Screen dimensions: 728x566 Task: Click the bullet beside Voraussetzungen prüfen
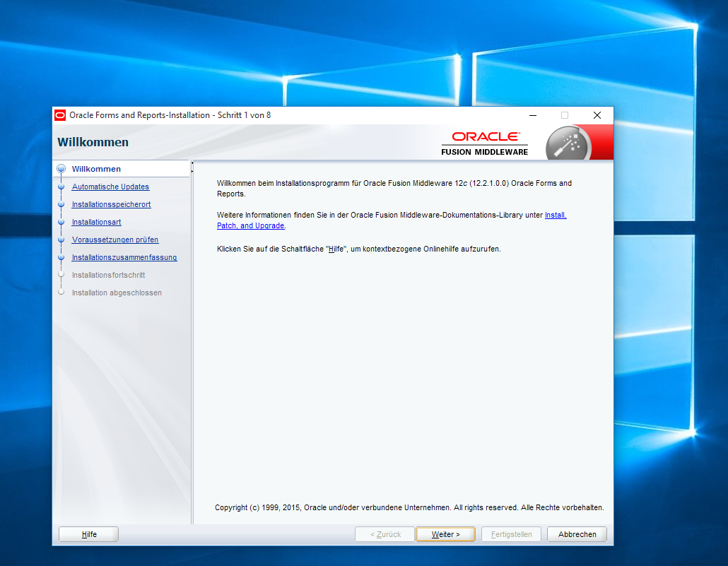coord(61,240)
